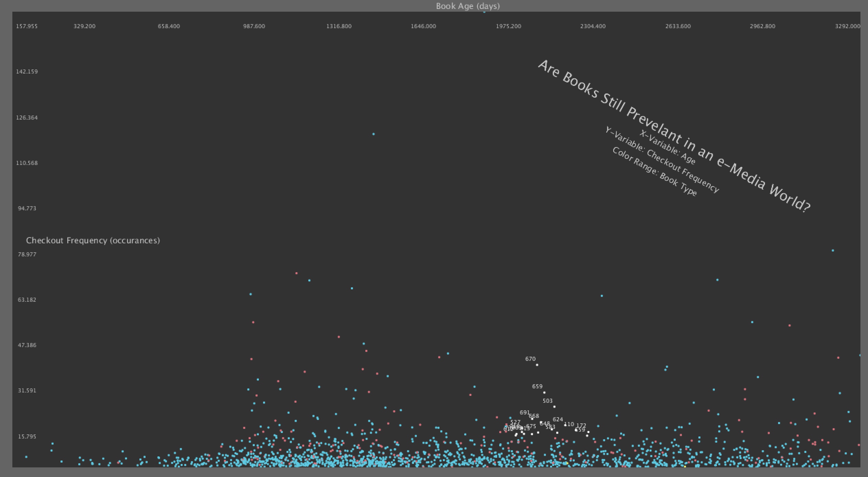Click the Checkout Frequency (occurances) axis label
This screenshot has width=868, height=477.
(93, 240)
